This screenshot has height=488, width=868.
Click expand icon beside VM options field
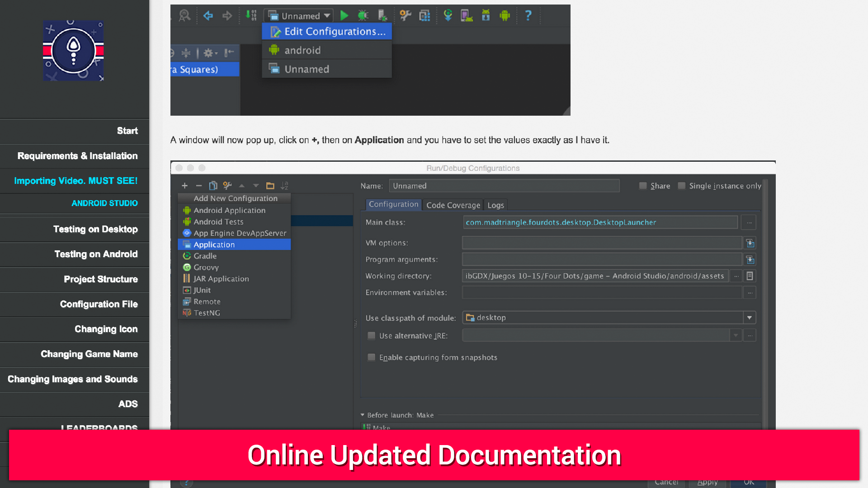pyautogui.click(x=750, y=243)
